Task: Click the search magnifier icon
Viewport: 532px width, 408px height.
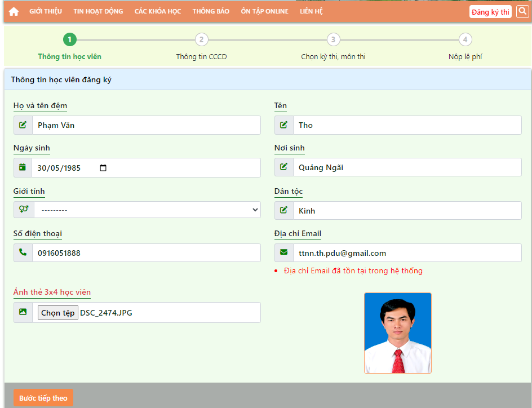Action: click(522, 11)
